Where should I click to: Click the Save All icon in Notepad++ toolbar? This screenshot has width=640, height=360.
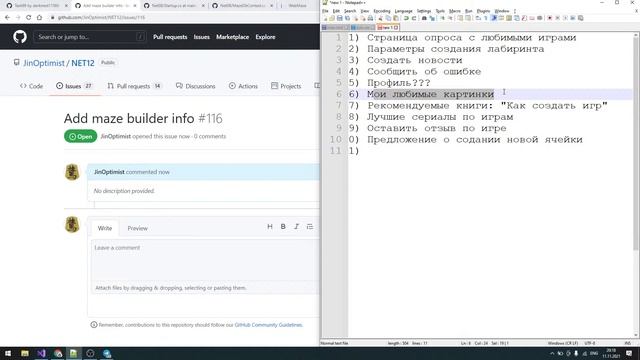(347, 18)
